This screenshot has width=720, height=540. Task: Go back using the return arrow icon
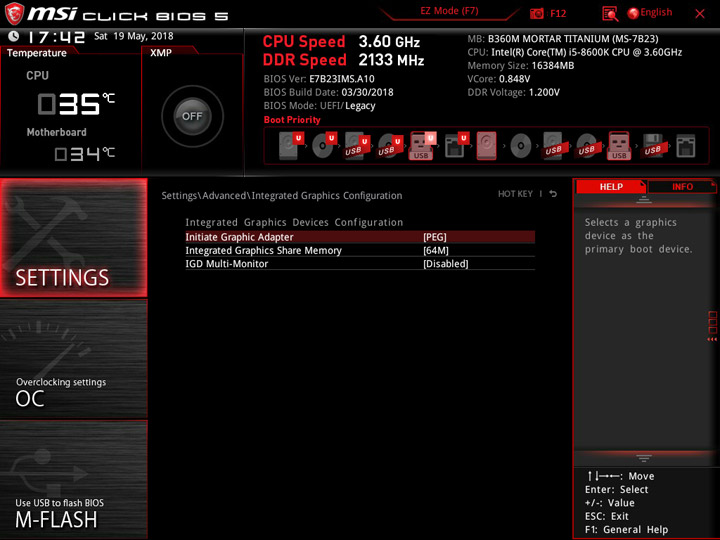pos(553,194)
